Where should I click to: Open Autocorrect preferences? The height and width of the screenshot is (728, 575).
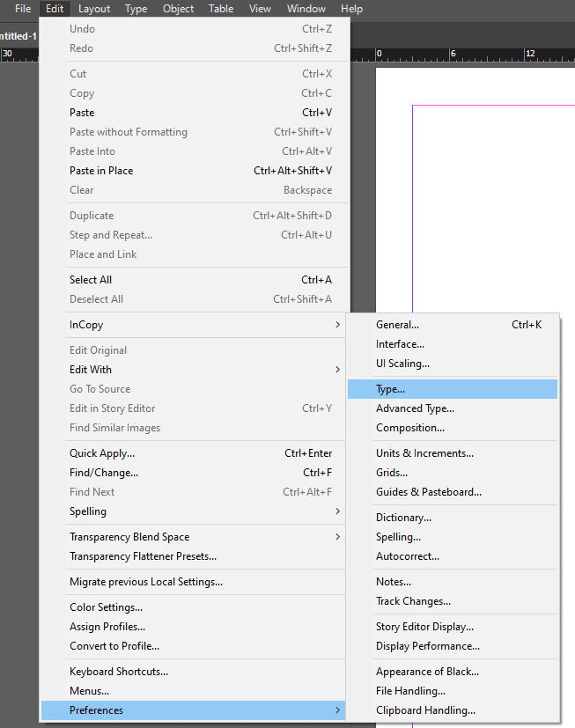(x=453, y=556)
